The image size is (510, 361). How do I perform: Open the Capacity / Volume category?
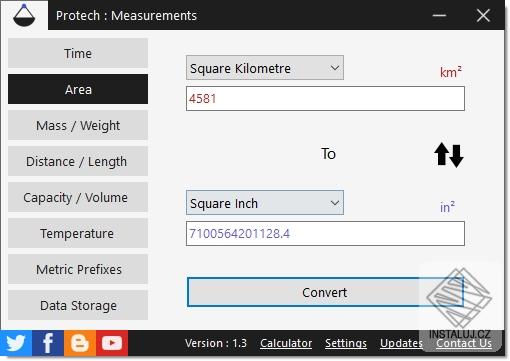(78, 197)
